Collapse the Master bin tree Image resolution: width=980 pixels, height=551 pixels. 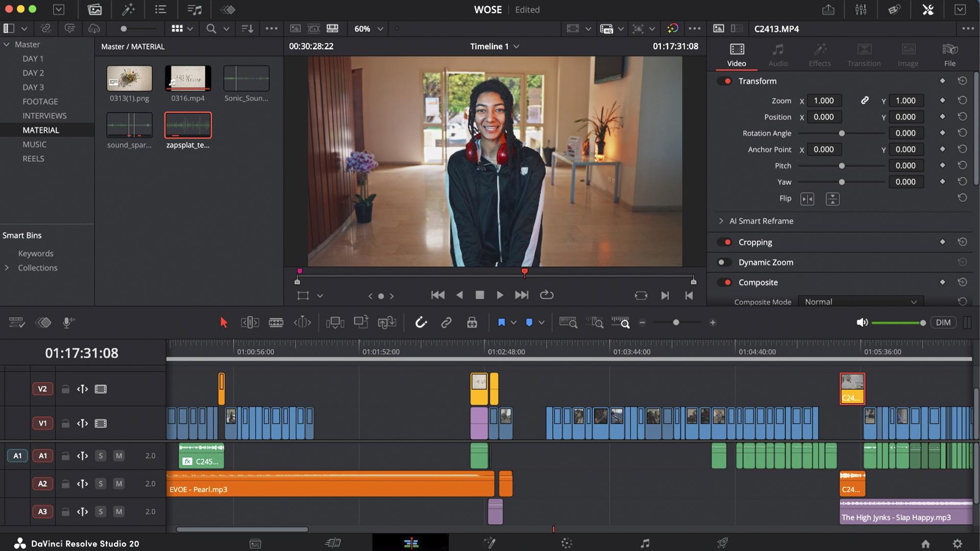(7, 44)
